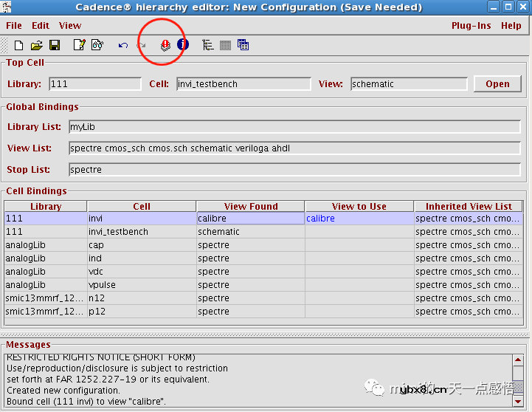
Task: Click the Stop List text field
Action: (294, 170)
